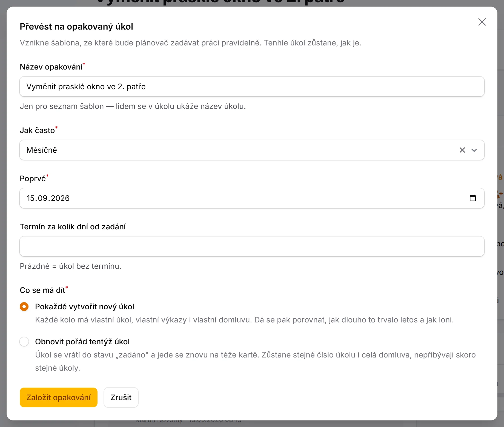
Task: Open the calendar picker in Poprvé field
Action: click(473, 198)
